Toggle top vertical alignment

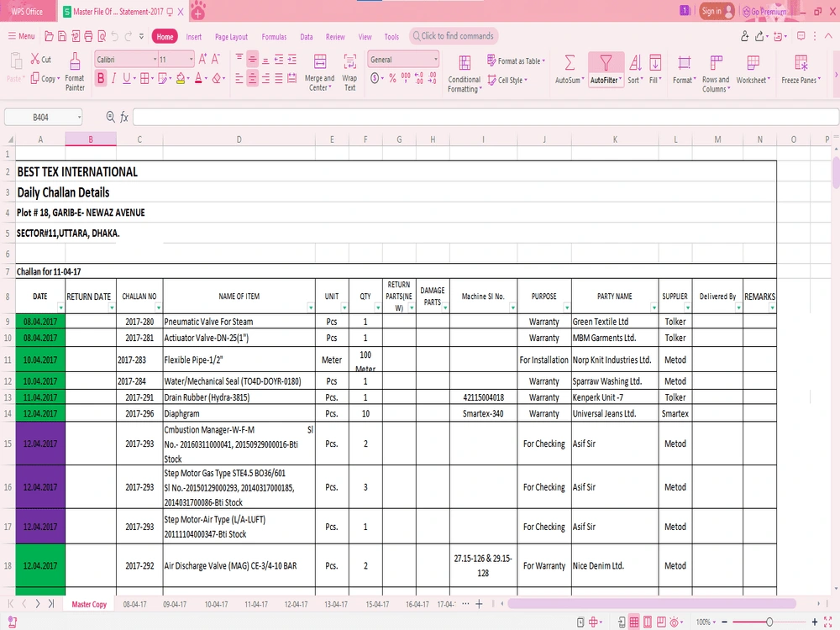click(239, 57)
